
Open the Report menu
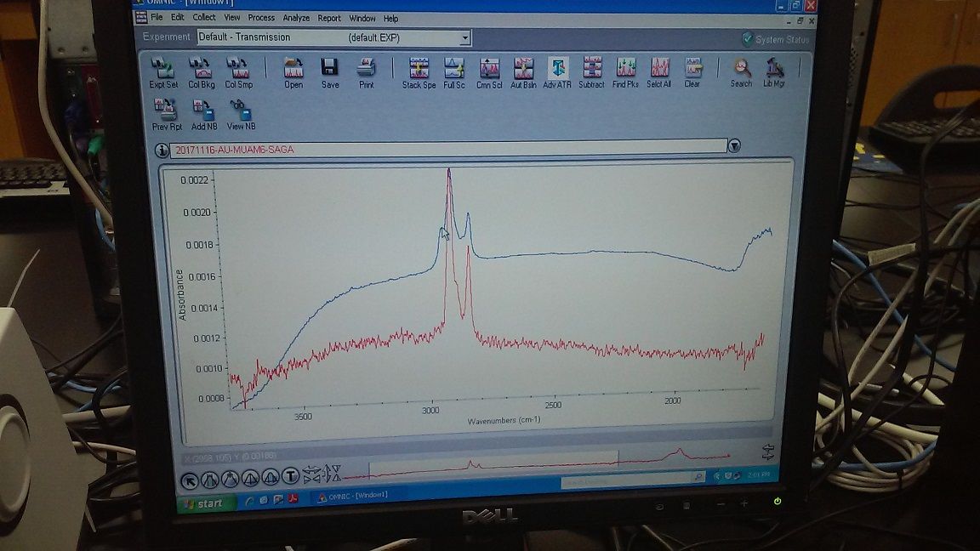[329, 18]
